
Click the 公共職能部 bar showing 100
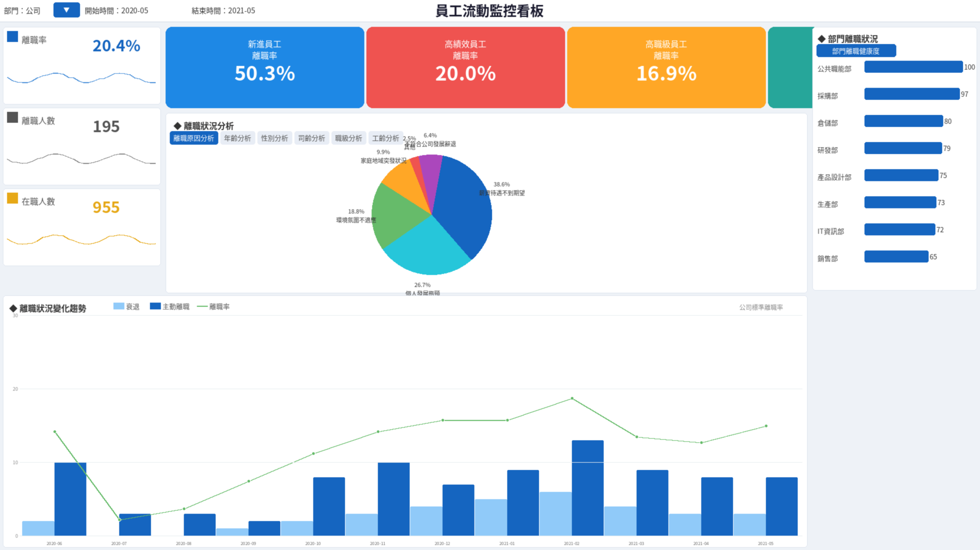(913, 67)
